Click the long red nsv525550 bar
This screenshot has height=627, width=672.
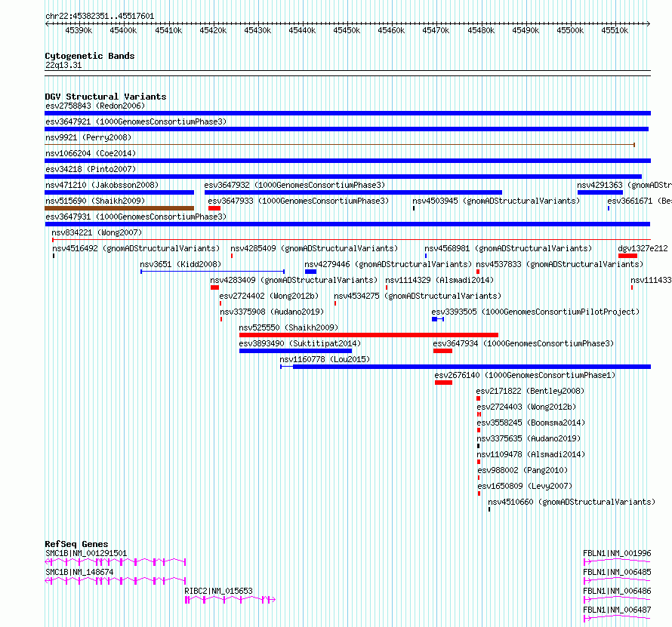point(368,335)
